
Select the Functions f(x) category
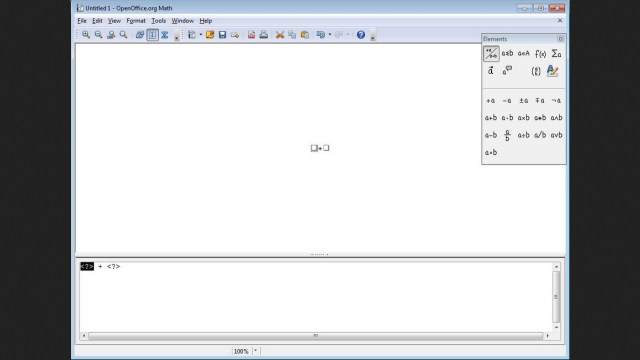pos(540,53)
